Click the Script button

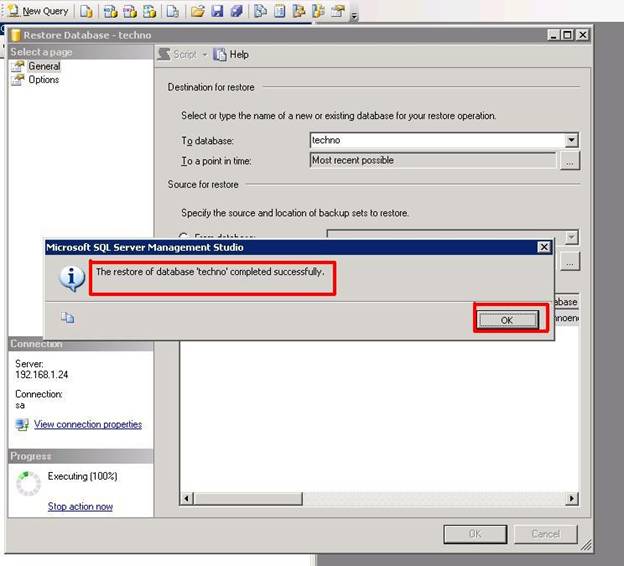(x=178, y=55)
